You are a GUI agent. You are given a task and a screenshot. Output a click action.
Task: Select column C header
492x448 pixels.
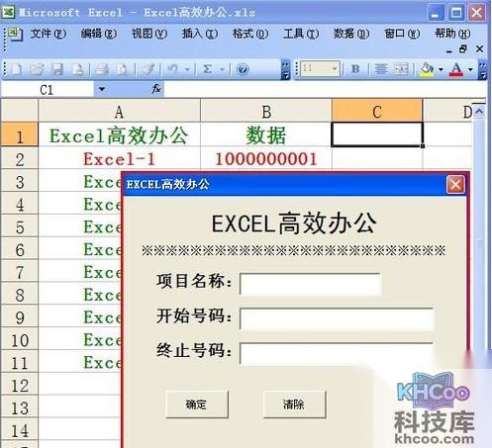point(377,112)
